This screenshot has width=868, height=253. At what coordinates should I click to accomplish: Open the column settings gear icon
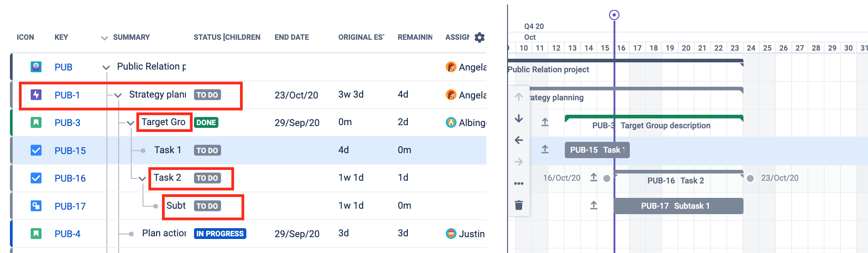coord(480,37)
